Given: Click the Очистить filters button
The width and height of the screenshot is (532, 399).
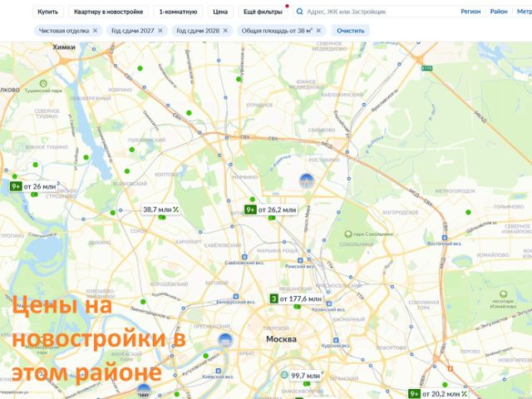Looking at the screenshot, I should [350, 31].
